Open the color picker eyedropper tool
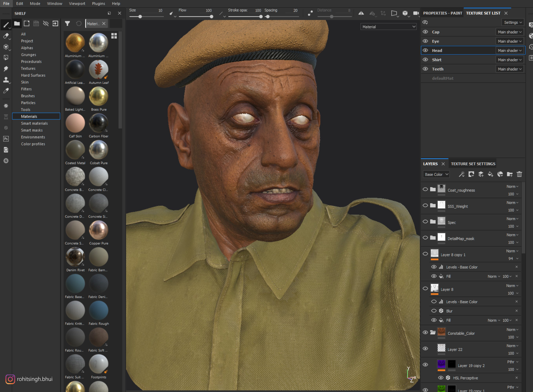This screenshot has width=533, height=392. [x=6, y=90]
